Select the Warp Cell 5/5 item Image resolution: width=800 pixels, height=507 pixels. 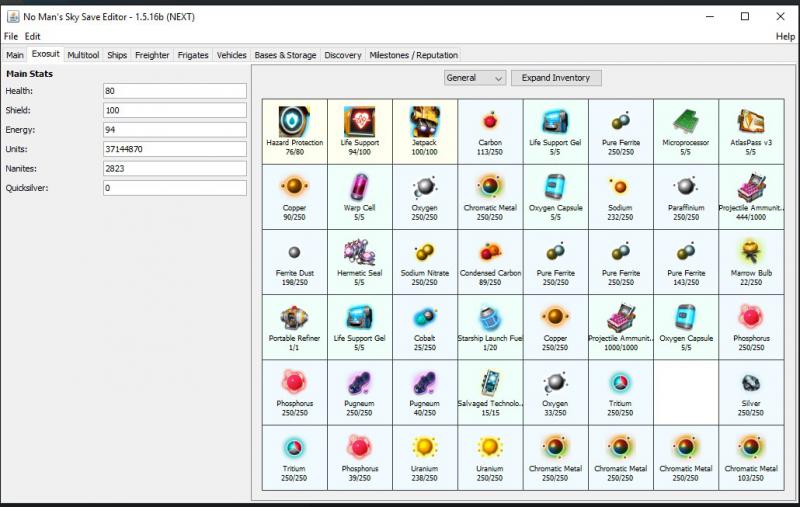tap(360, 197)
